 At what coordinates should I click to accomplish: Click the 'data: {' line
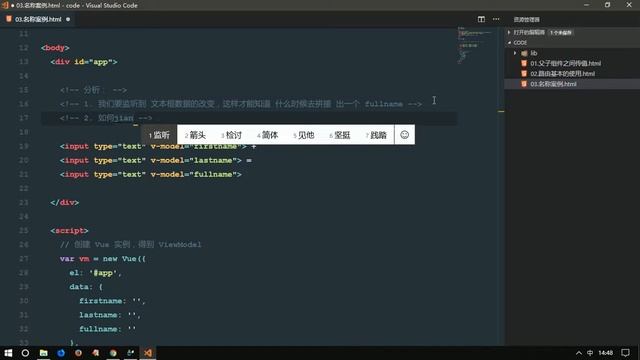click(86, 287)
